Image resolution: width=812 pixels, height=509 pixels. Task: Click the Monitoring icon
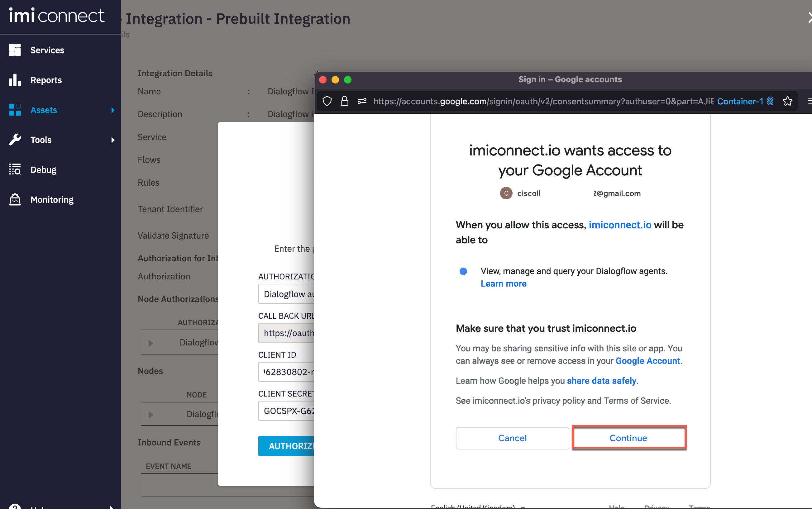[x=15, y=199]
